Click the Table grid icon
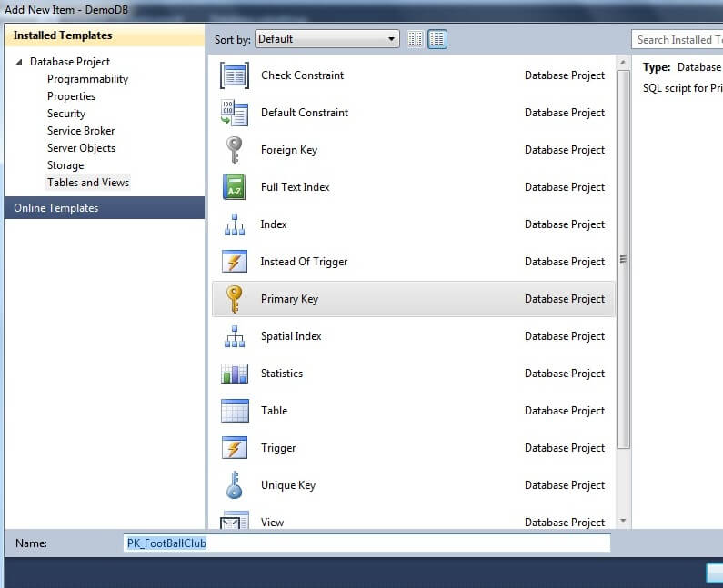The height and width of the screenshot is (588, 723). click(235, 411)
